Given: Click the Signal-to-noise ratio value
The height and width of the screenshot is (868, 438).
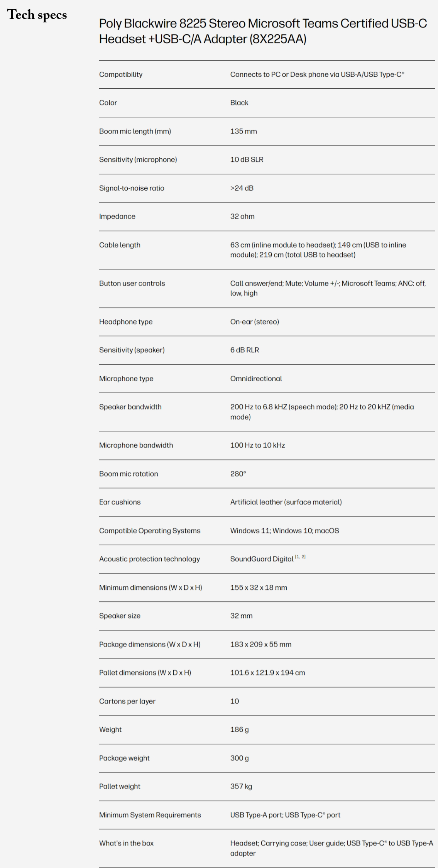Looking at the screenshot, I should [x=242, y=188].
